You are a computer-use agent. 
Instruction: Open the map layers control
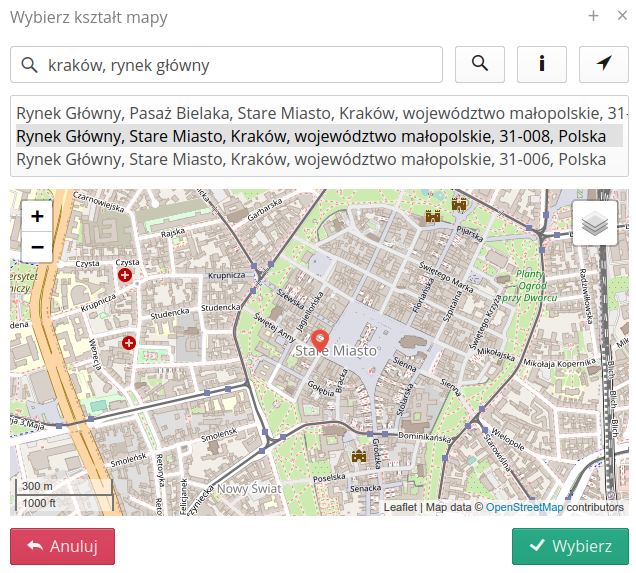(595, 223)
